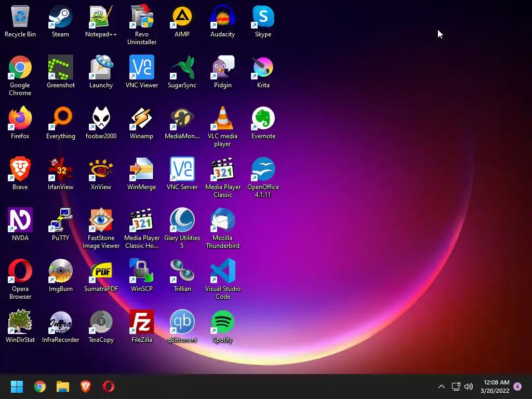Launch Steam from the desktop
The width and height of the screenshot is (532, 399).
(x=60, y=17)
